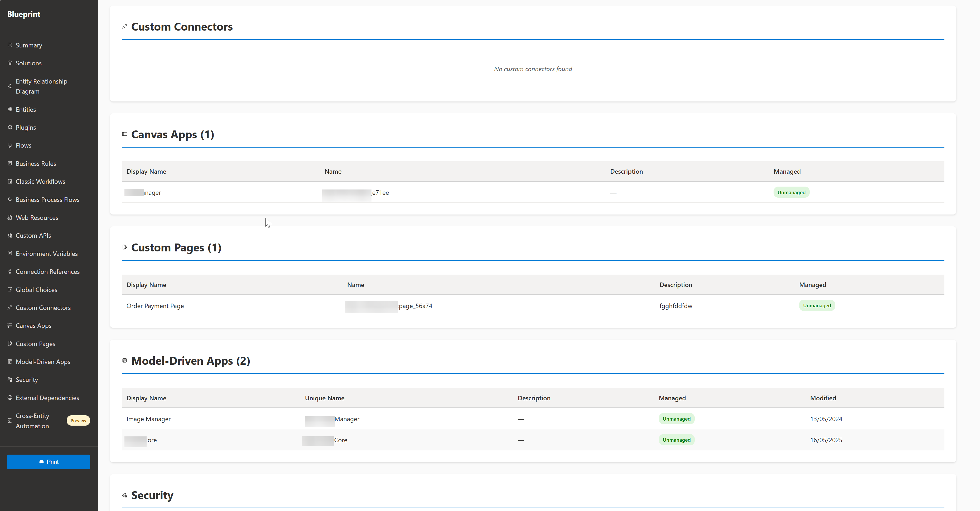Click the Global Choices sidebar icon
The height and width of the screenshot is (511, 980).
click(x=10, y=289)
